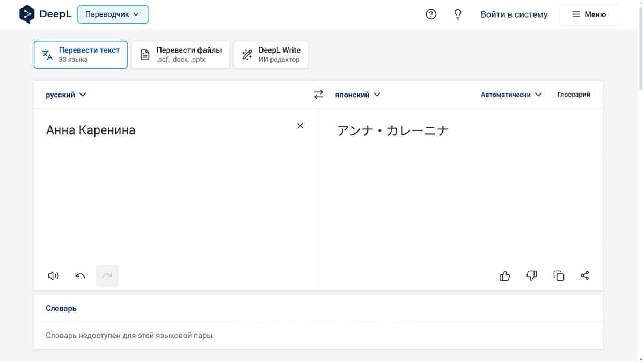Click the redo arrow button
This screenshot has width=644, height=363.
tap(107, 276)
